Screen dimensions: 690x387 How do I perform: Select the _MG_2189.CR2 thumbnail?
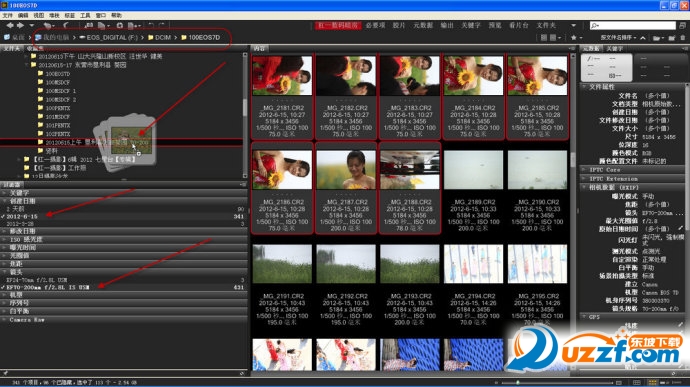click(x=473, y=188)
